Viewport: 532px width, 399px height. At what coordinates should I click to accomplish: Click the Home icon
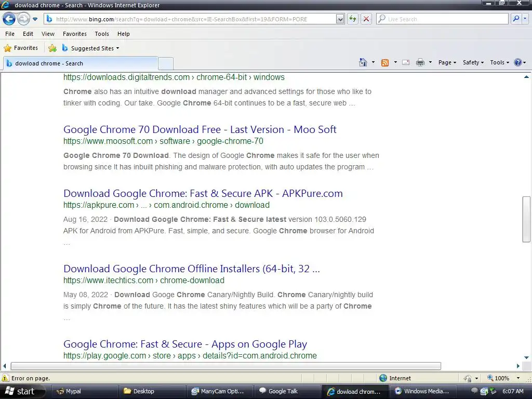pyautogui.click(x=363, y=62)
